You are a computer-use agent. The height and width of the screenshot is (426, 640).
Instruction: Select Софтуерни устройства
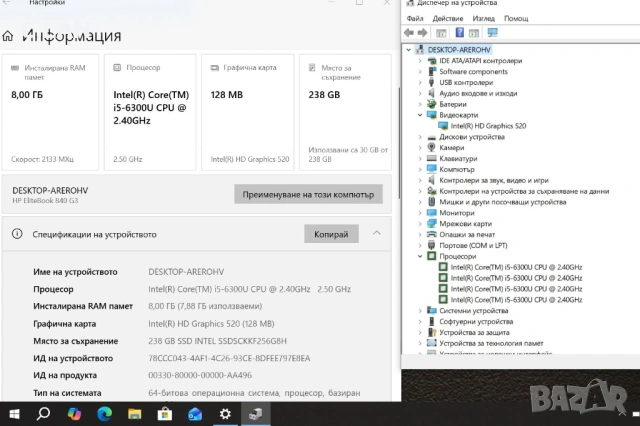point(476,322)
